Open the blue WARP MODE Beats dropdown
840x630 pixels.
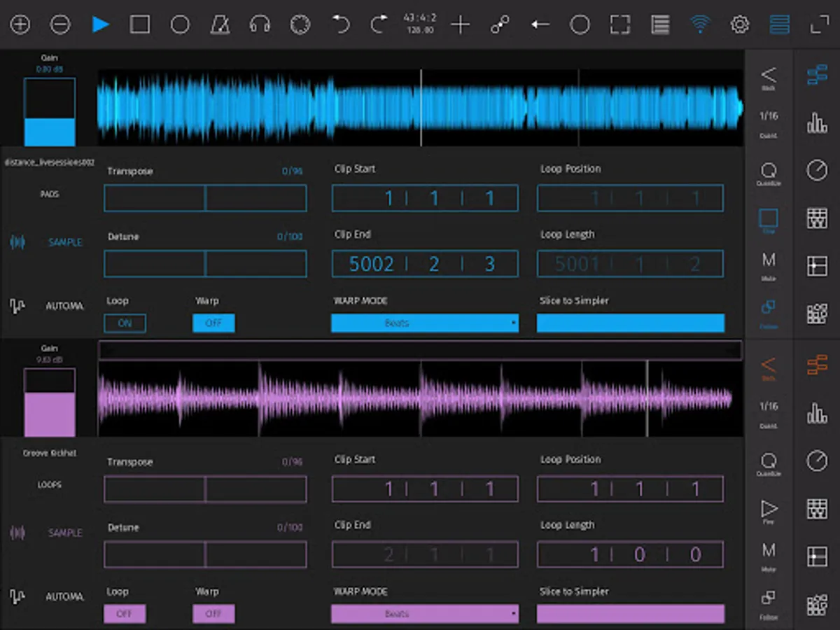point(424,323)
